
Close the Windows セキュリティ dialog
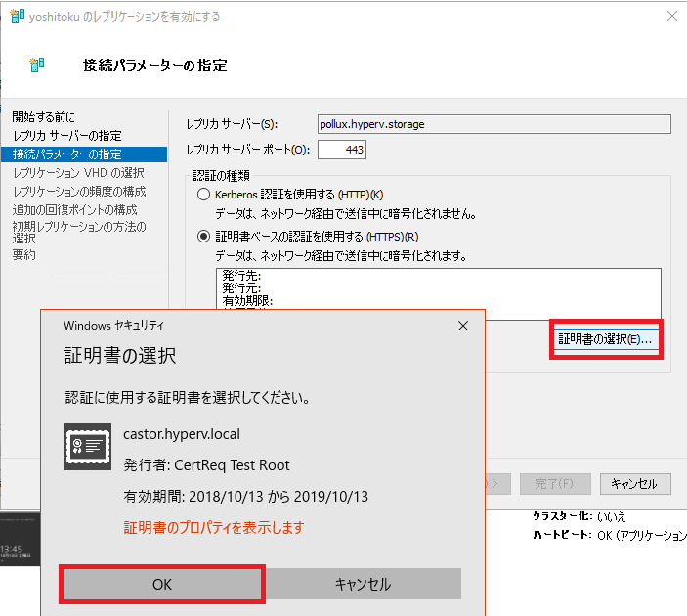[463, 326]
